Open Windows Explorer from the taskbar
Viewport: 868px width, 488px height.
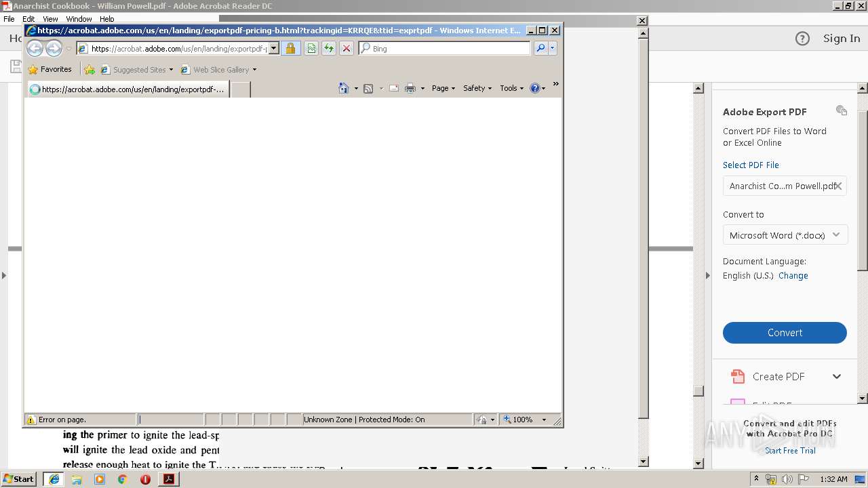(x=77, y=479)
